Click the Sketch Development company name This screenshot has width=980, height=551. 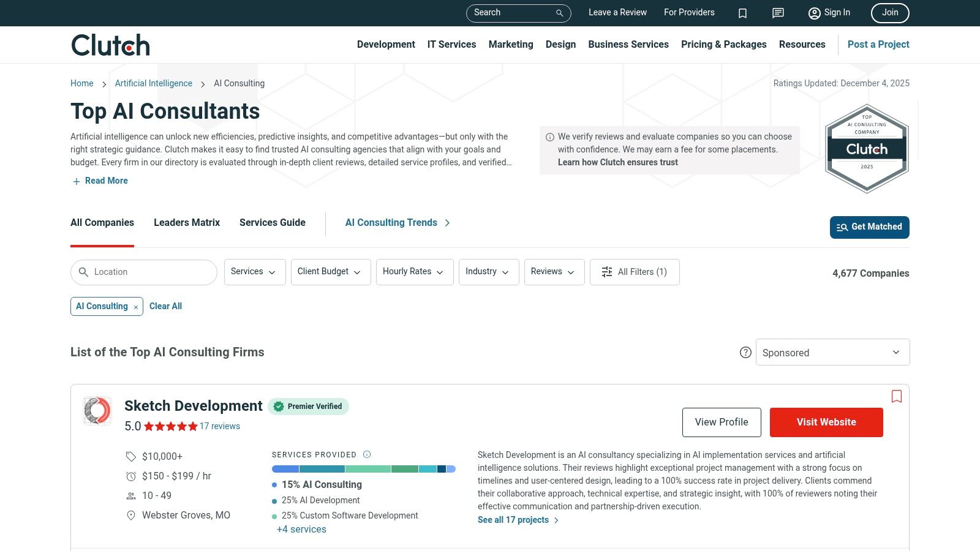194,406
